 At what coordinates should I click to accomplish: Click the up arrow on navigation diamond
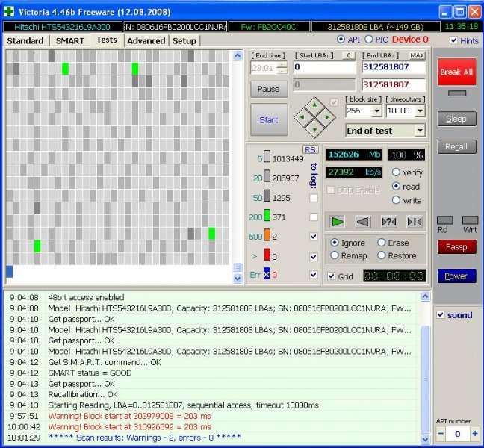pyautogui.click(x=314, y=104)
